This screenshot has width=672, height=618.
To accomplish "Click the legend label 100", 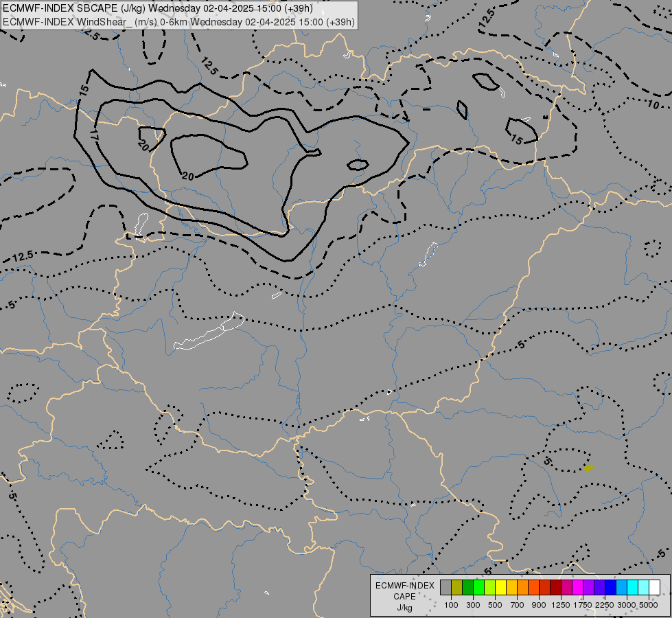I will click(x=451, y=605).
